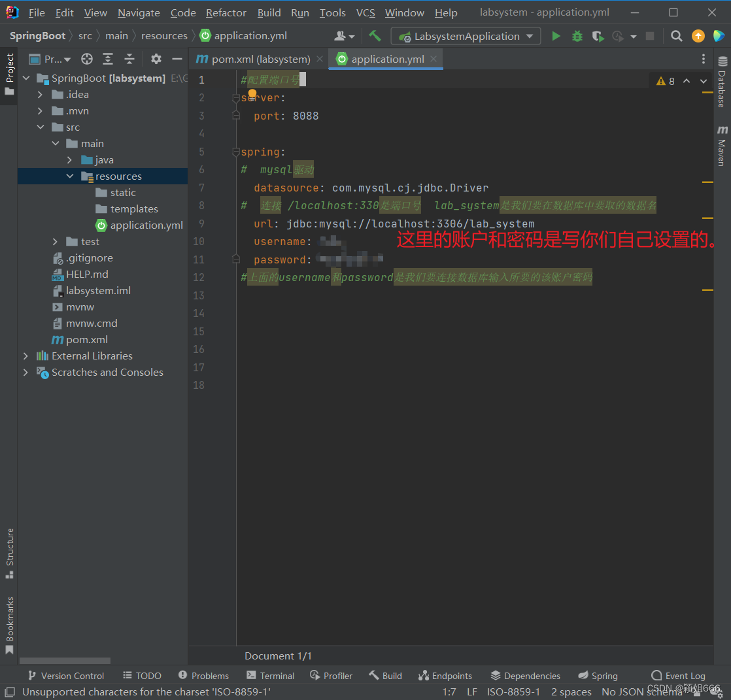The width and height of the screenshot is (731, 700).
Task: Open Event Log from status bar
Action: (678, 675)
